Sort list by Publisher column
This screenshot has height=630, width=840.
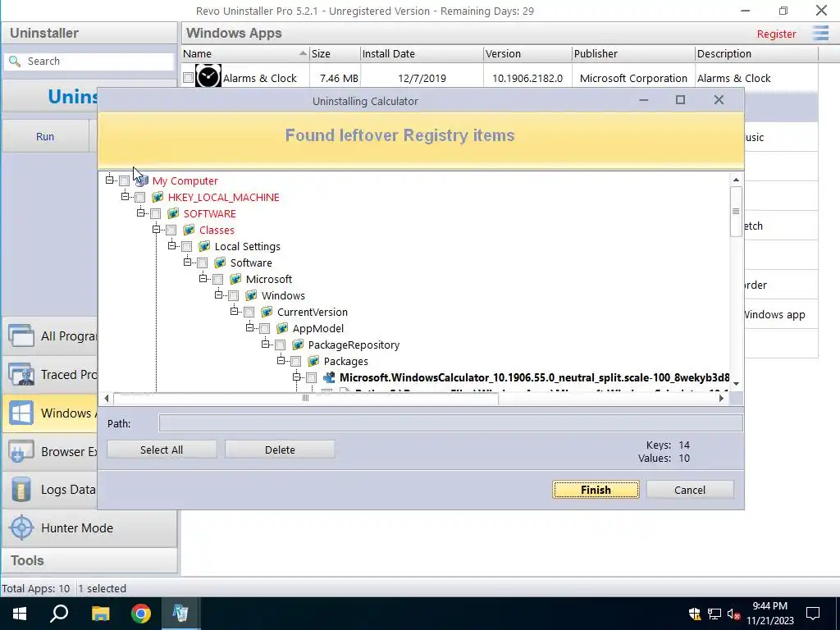(633, 53)
